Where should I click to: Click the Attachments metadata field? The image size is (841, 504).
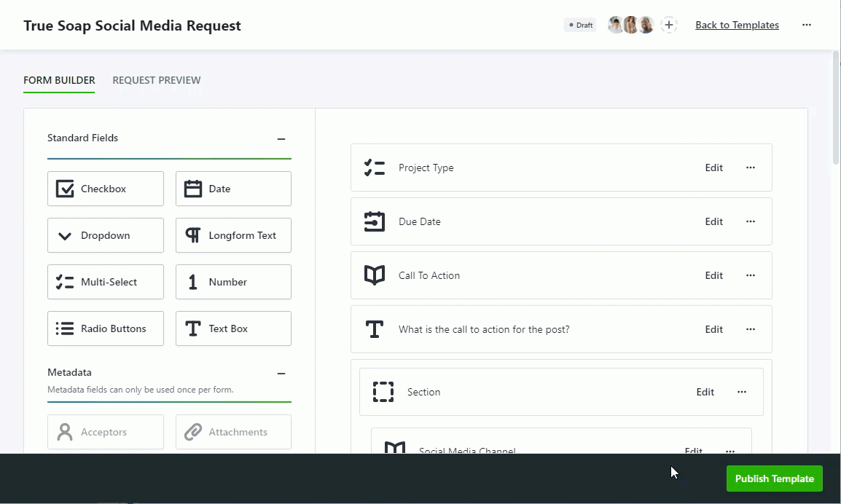233,432
